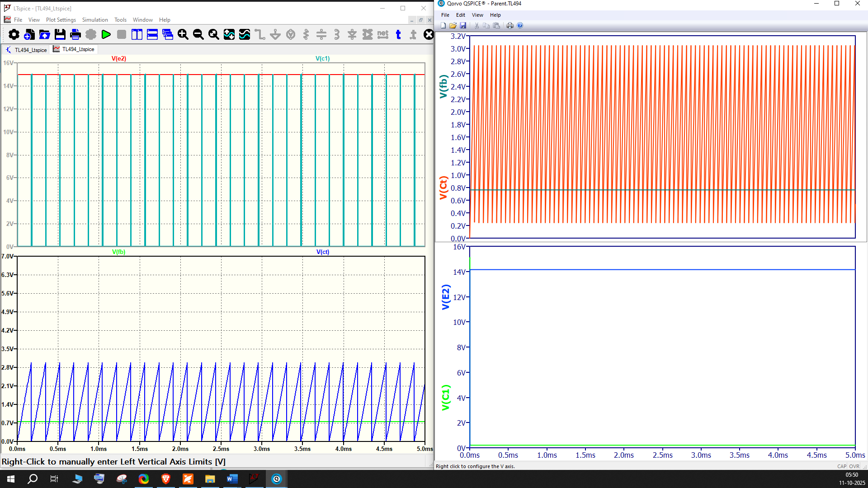Click the V(fb) trace label in LTspice

(x=118, y=252)
